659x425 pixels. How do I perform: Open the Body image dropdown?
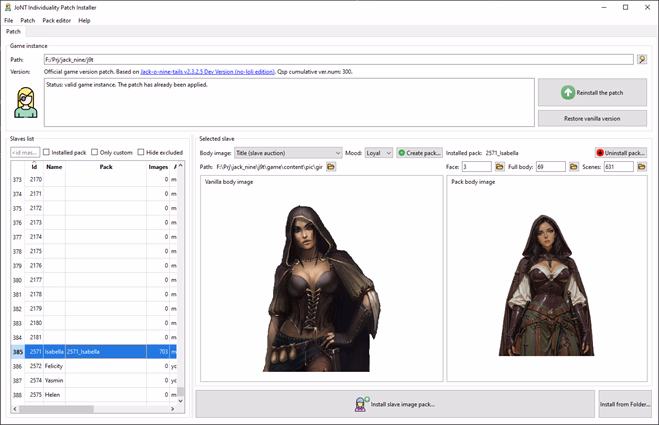[x=288, y=153]
